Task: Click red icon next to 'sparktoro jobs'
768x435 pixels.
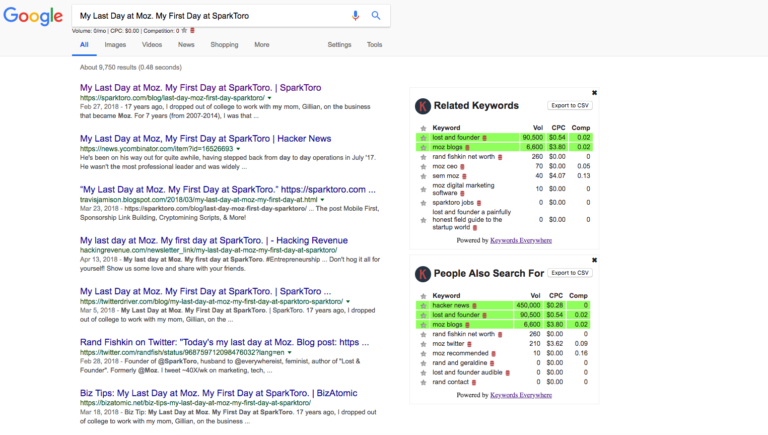Action: [x=479, y=203]
